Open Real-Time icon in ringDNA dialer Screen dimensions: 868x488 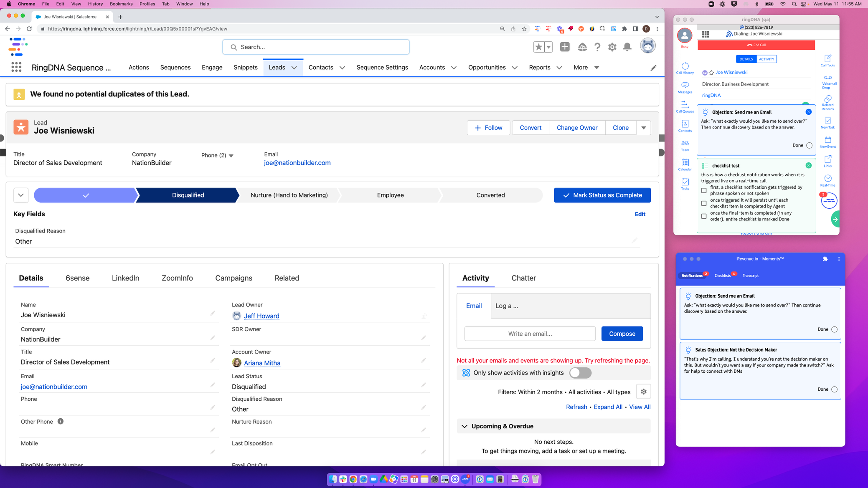coord(827,180)
